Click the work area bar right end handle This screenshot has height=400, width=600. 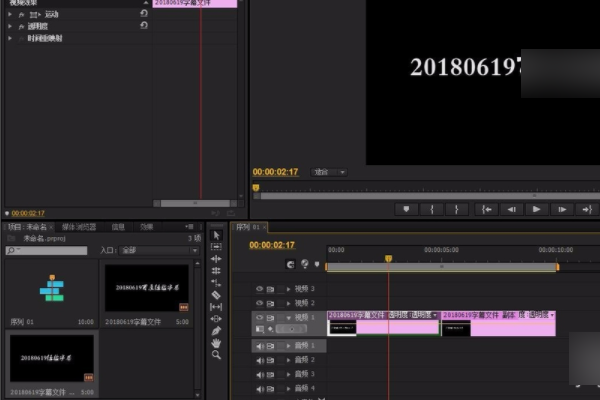(x=557, y=266)
